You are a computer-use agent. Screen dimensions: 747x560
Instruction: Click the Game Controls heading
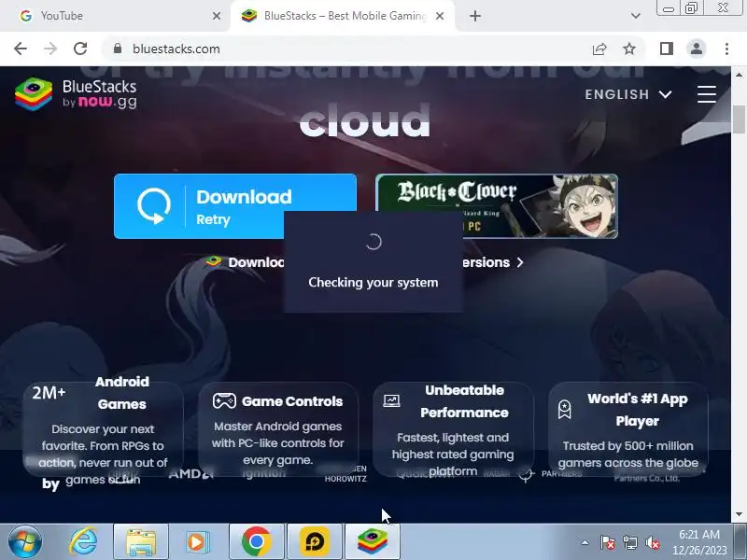coord(292,401)
